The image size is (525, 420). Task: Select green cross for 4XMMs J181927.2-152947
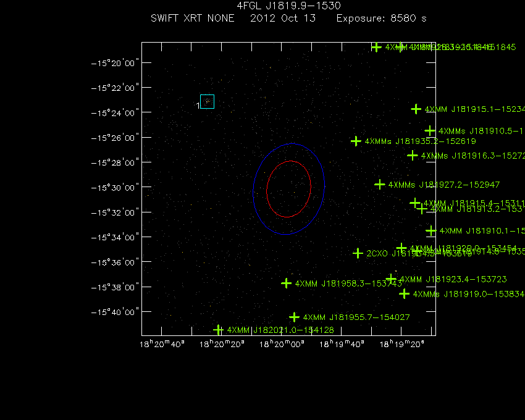pyautogui.click(x=380, y=184)
